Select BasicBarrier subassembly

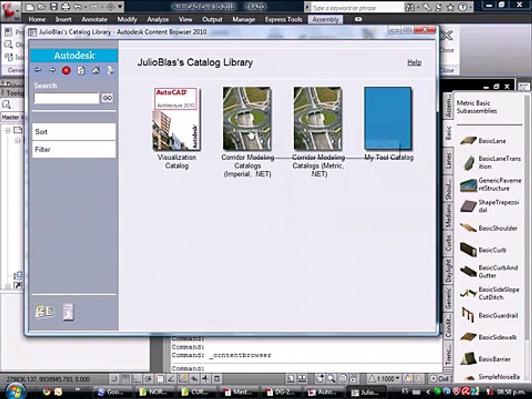coord(485,359)
